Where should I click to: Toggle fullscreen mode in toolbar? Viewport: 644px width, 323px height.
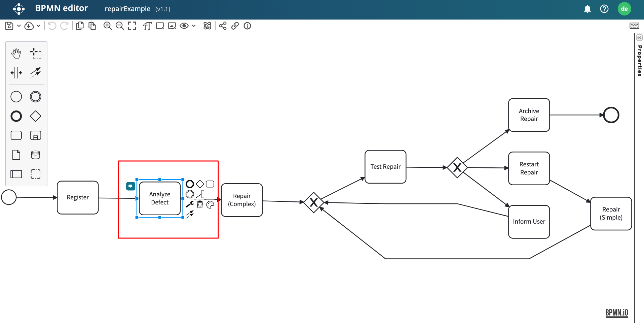point(132,26)
